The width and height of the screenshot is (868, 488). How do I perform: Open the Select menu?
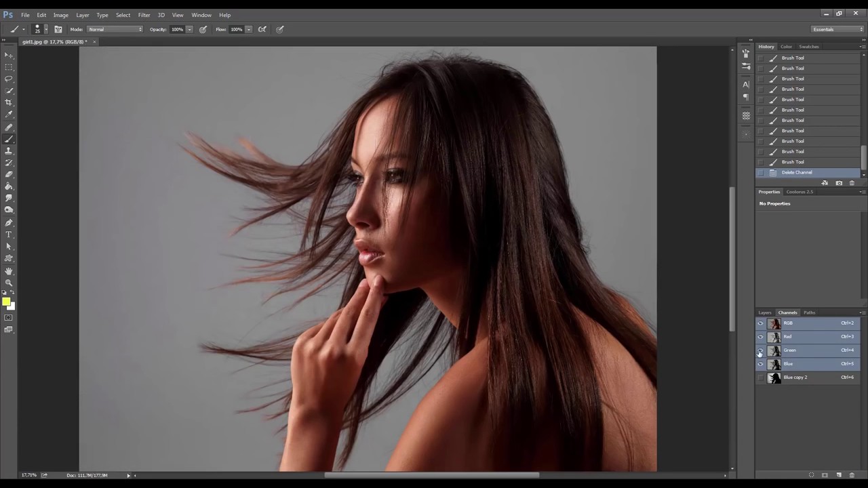click(x=123, y=15)
